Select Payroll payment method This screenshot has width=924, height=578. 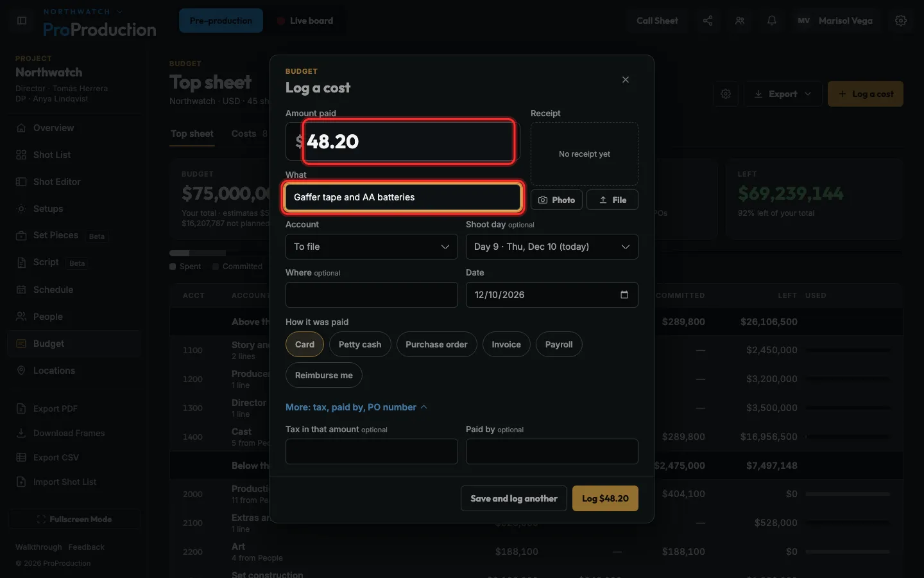559,344
